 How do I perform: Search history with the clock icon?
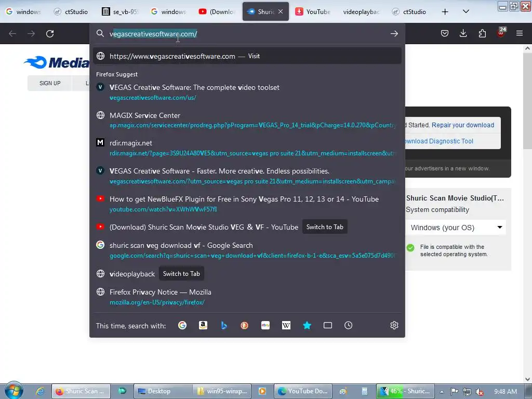click(x=349, y=325)
